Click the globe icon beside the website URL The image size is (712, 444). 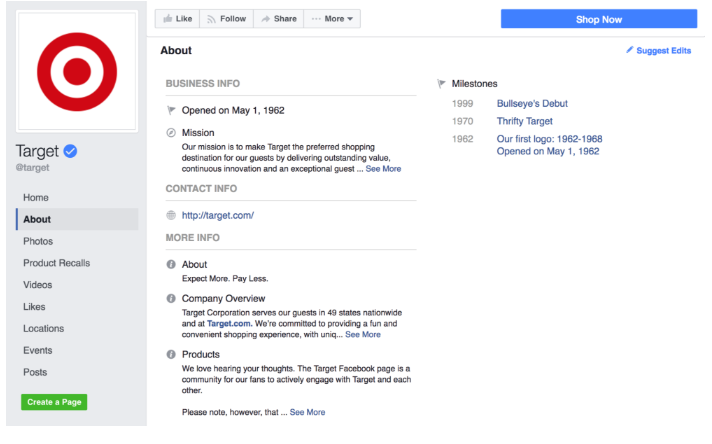171,215
